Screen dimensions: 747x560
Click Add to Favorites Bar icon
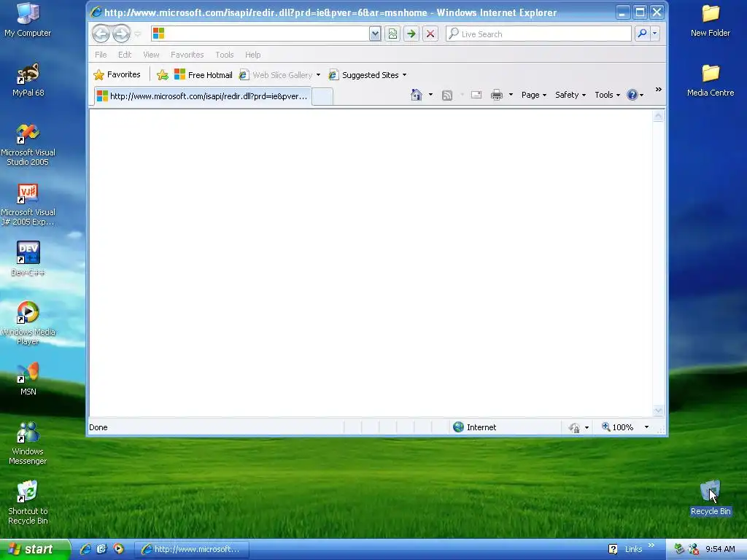pyautogui.click(x=163, y=75)
